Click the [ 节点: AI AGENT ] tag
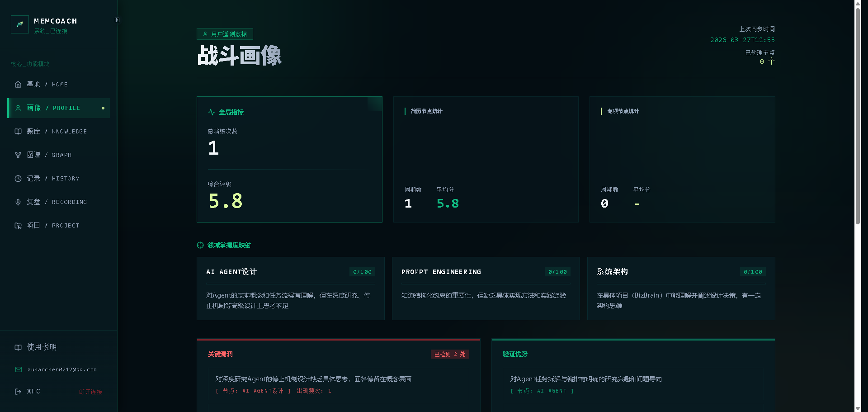Screen dimensions: 868x412 point(542,391)
